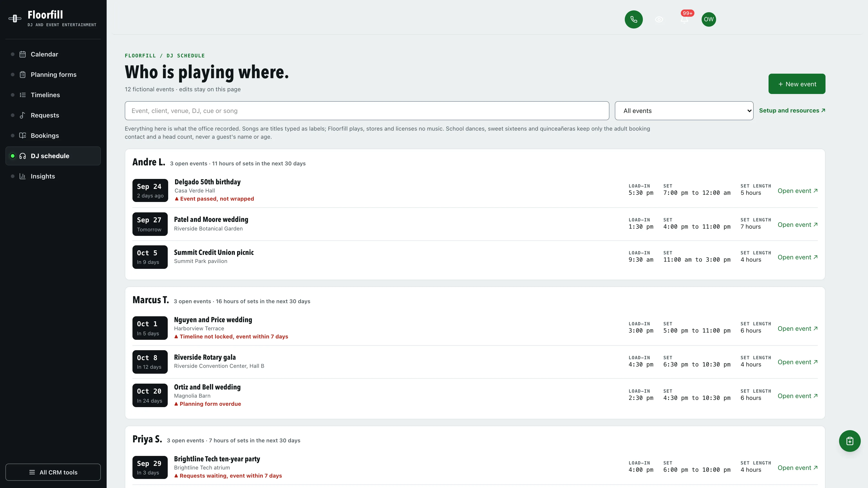
Task: Toggle the eye visibility icon in header
Action: (659, 19)
